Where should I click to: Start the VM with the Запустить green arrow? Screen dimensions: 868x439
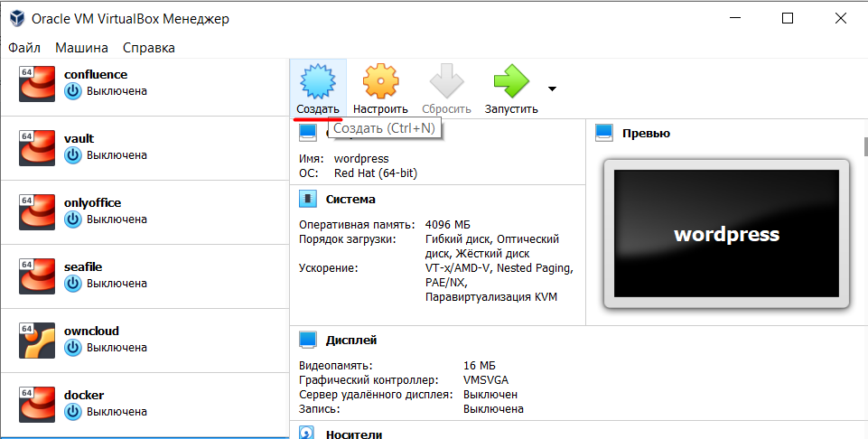tap(511, 80)
